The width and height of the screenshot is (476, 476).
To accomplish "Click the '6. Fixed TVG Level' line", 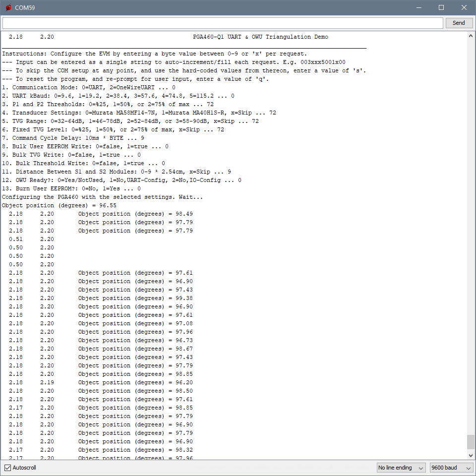I will 113,129.
